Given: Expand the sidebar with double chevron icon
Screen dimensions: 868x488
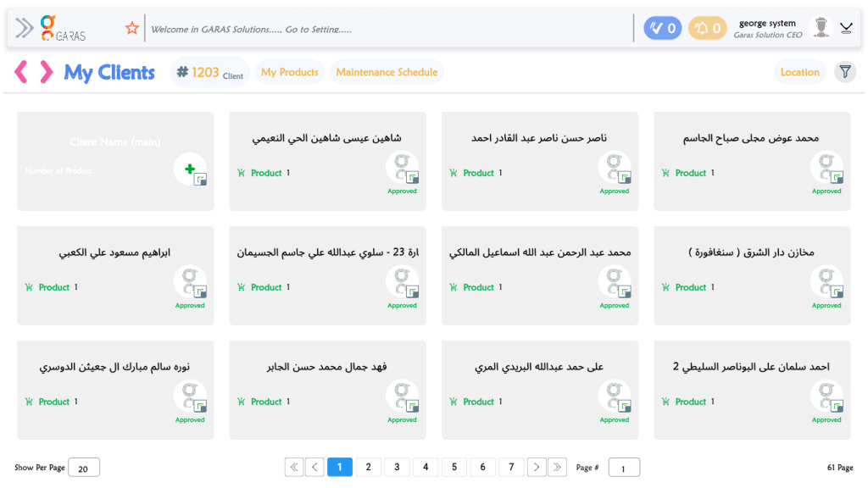Looking at the screenshot, I should [25, 28].
